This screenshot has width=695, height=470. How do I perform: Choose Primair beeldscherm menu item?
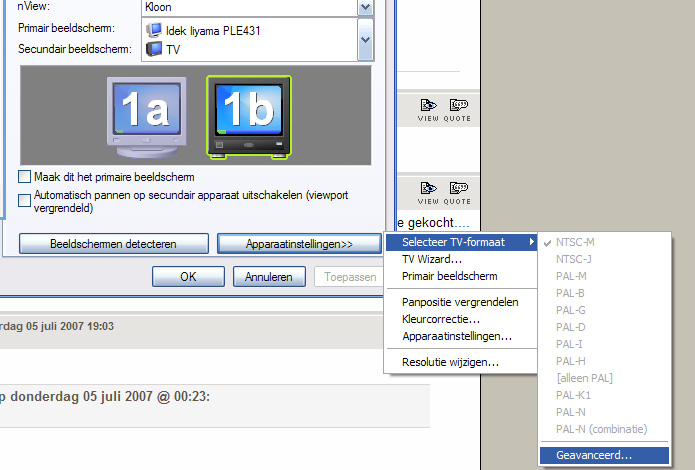tap(461, 276)
